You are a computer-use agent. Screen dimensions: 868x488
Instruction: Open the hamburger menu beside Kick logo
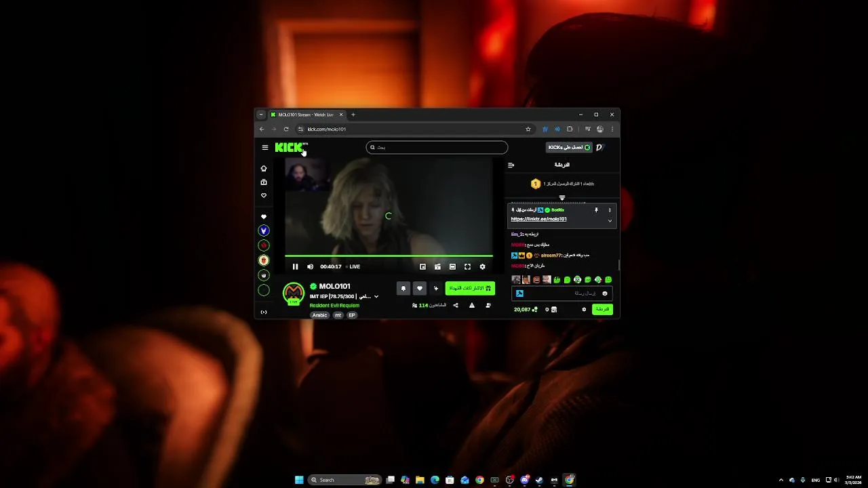coord(265,147)
